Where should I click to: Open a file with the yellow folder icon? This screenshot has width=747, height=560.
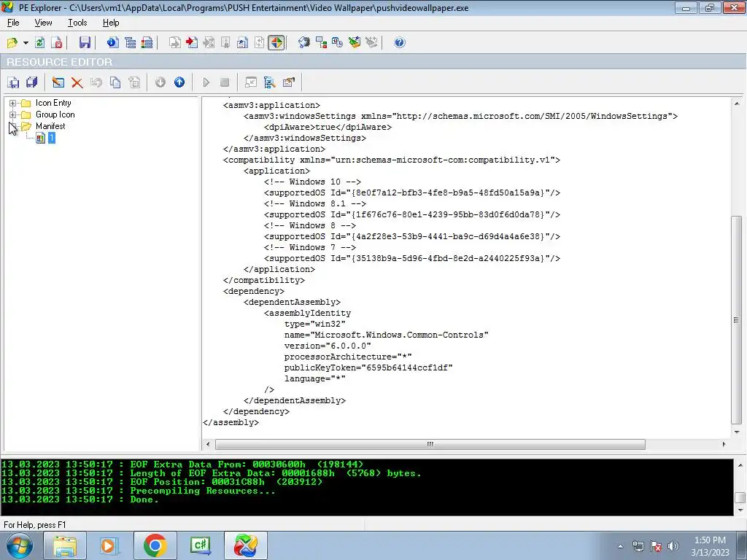tap(12, 43)
